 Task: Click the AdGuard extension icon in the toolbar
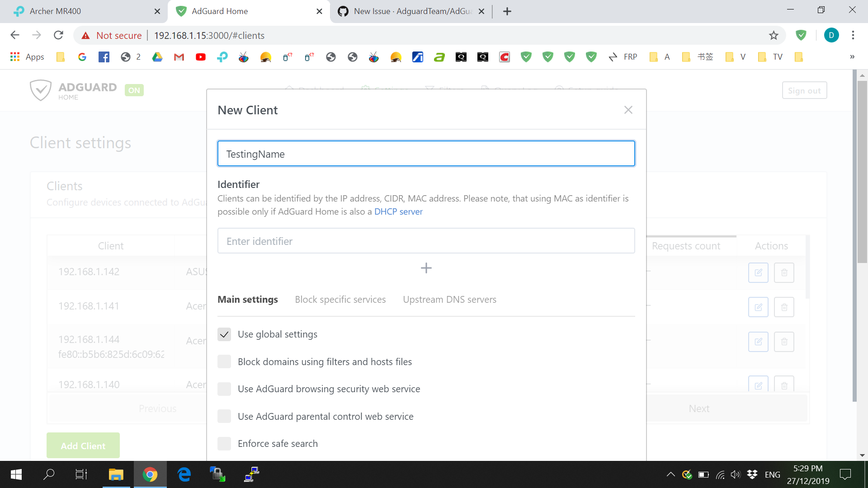click(x=801, y=35)
